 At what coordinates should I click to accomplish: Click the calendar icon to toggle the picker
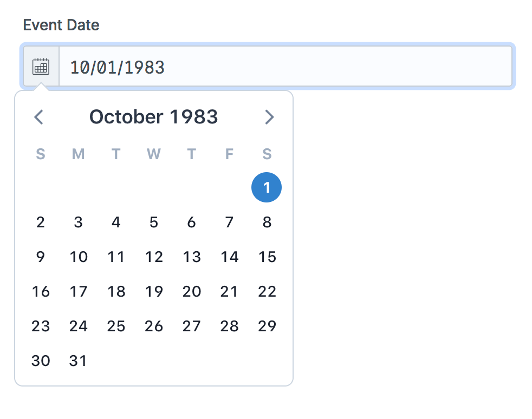(41, 66)
